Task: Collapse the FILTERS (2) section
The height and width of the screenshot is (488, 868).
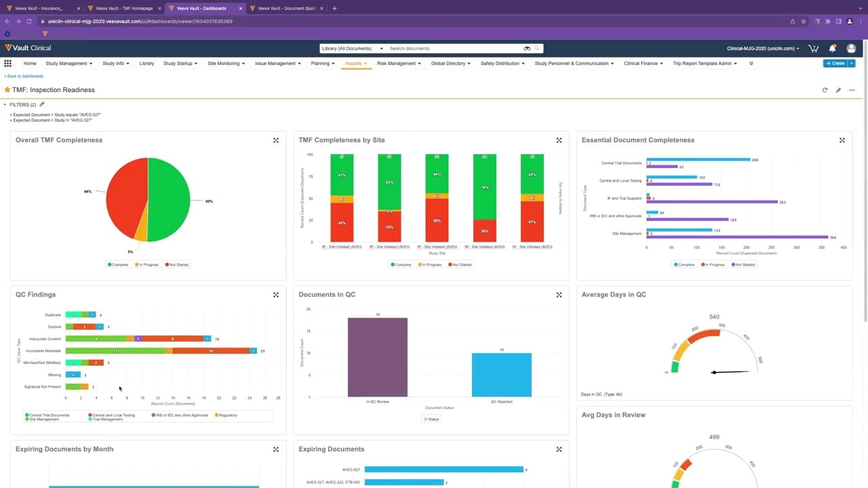Action: tap(5, 104)
